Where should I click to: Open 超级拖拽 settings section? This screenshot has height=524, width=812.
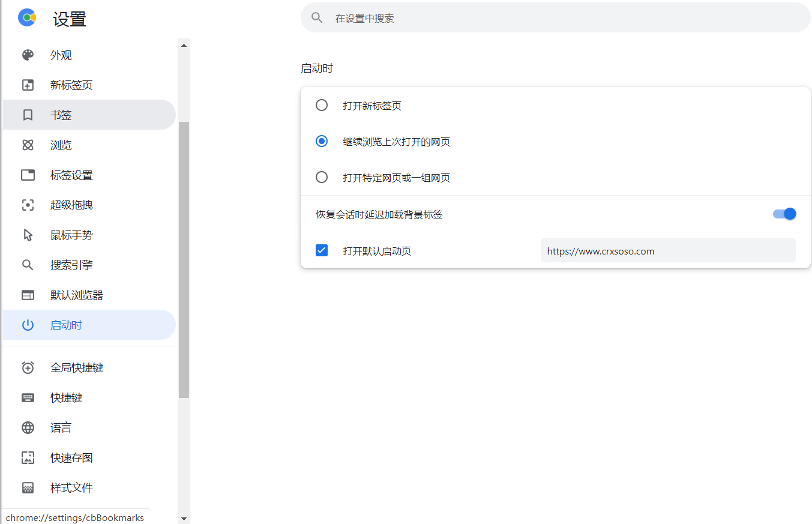(x=89, y=205)
